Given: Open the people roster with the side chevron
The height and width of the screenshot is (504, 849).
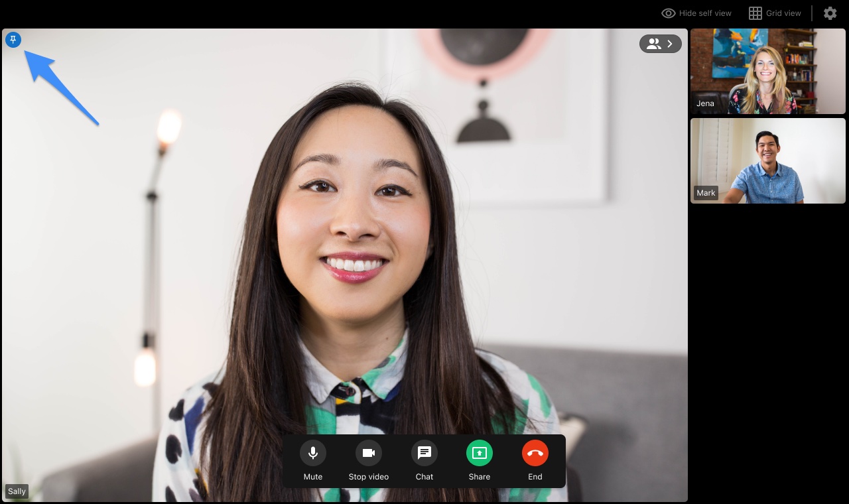Looking at the screenshot, I should click(x=670, y=43).
